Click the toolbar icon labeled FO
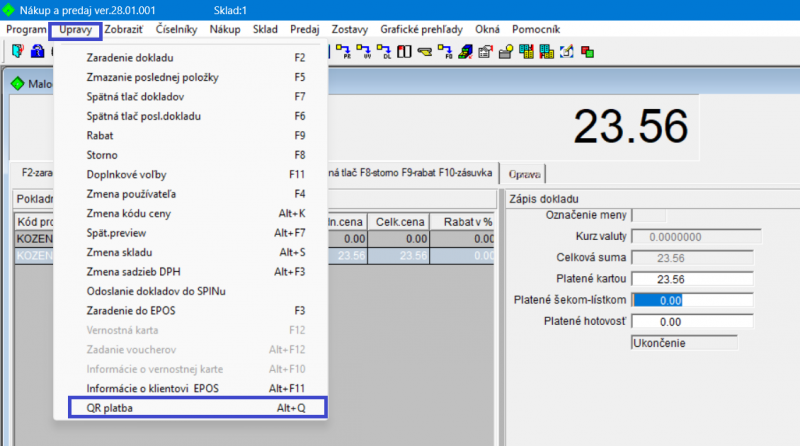Image resolution: width=800 pixels, height=446 pixels. click(x=445, y=50)
